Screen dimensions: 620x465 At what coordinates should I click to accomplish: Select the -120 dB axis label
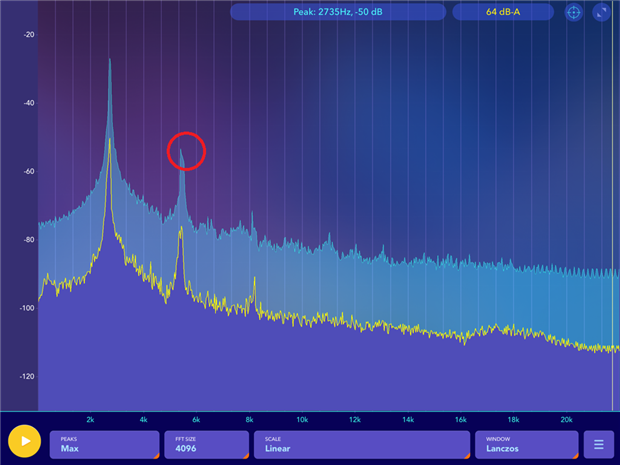(27, 376)
